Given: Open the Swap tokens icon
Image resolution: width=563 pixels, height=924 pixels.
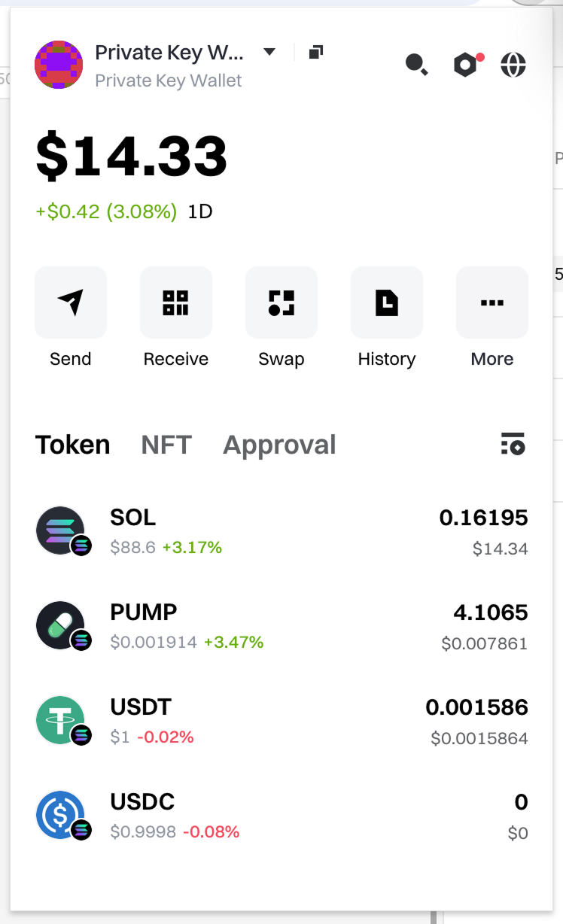Looking at the screenshot, I should [x=281, y=302].
